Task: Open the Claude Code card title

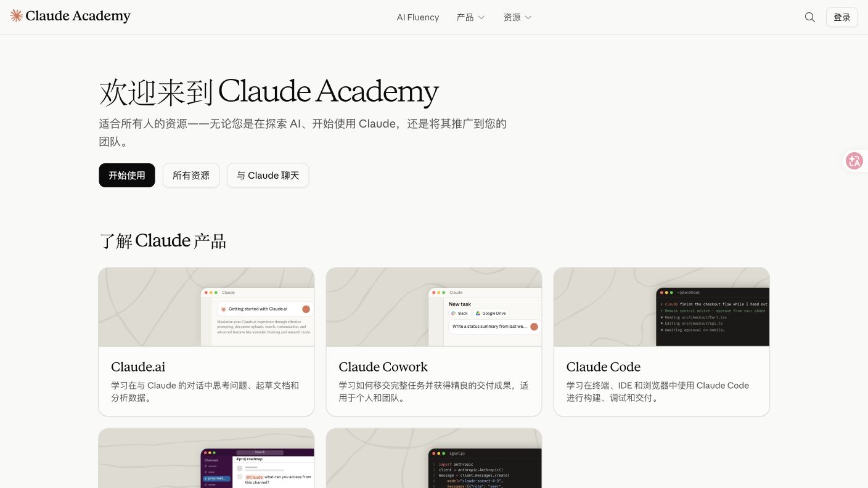Action: click(604, 367)
